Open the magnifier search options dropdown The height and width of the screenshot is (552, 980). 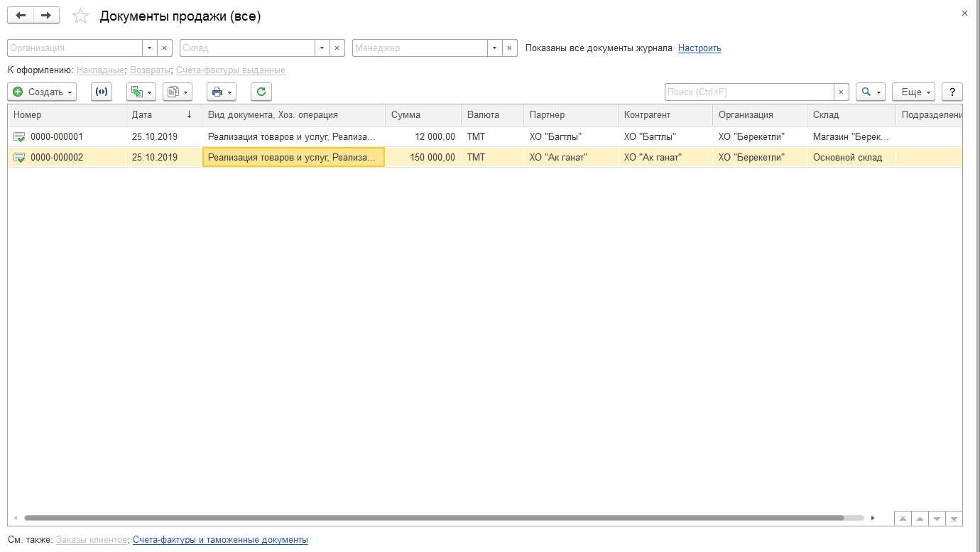871,92
